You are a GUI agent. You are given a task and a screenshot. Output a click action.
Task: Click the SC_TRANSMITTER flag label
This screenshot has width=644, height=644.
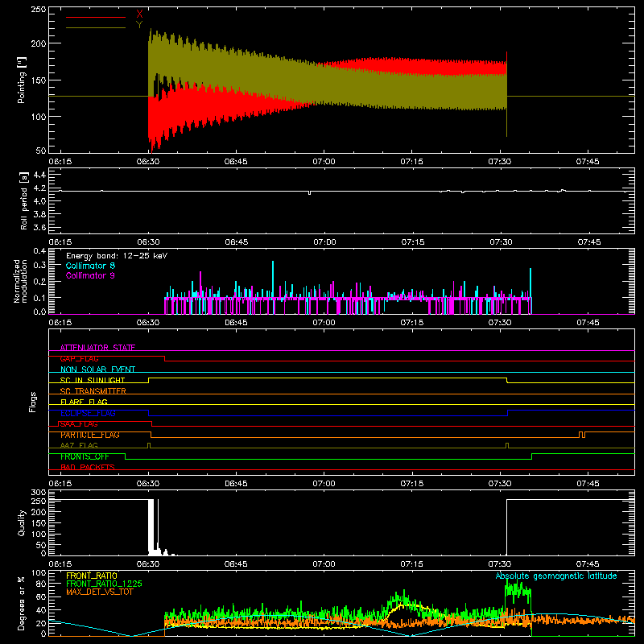93,391
